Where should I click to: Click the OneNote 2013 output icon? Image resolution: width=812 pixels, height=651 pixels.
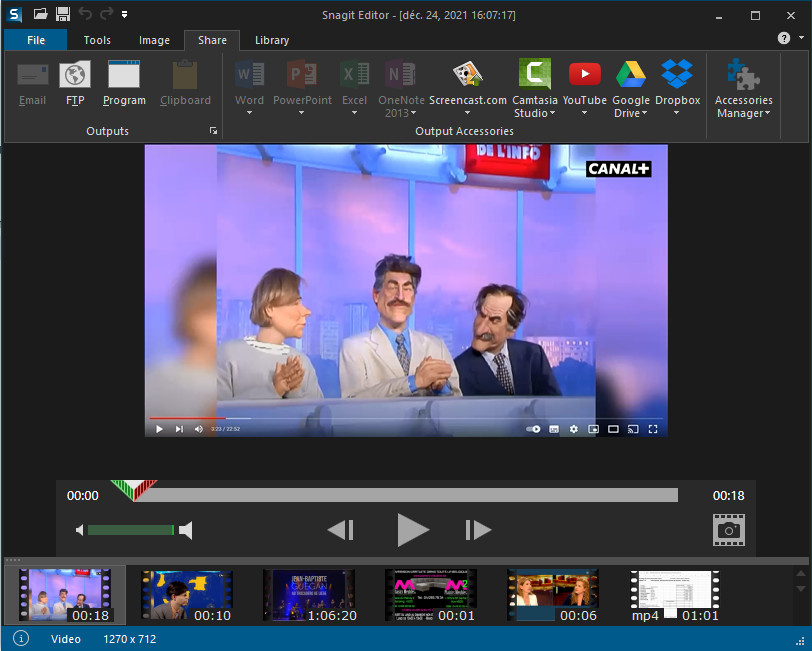click(400, 75)
